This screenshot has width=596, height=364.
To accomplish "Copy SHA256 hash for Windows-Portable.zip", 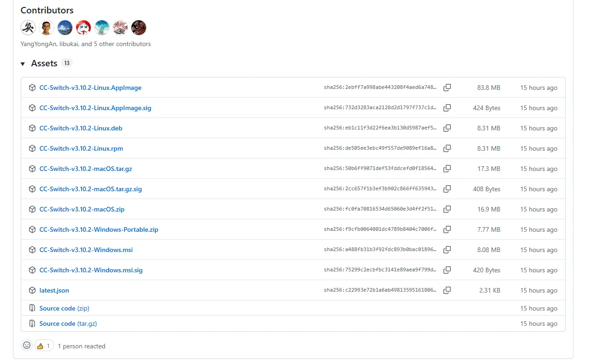I will (447, 229).
